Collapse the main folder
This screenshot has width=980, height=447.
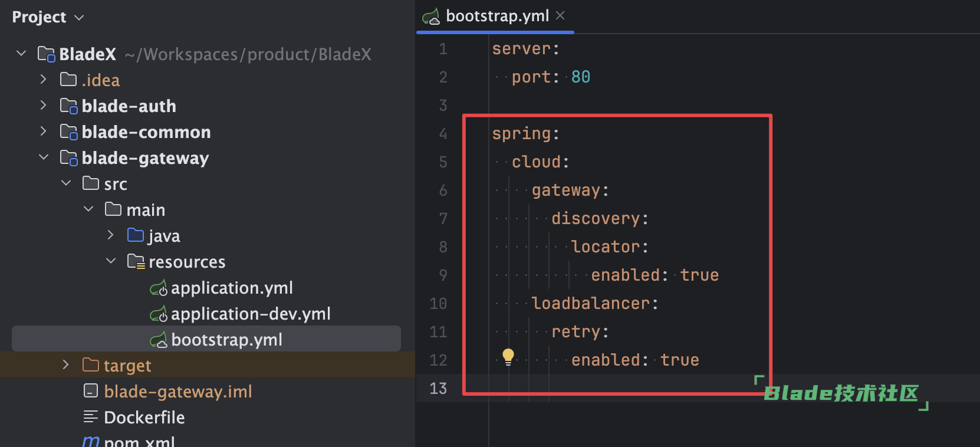click(88, 209)
